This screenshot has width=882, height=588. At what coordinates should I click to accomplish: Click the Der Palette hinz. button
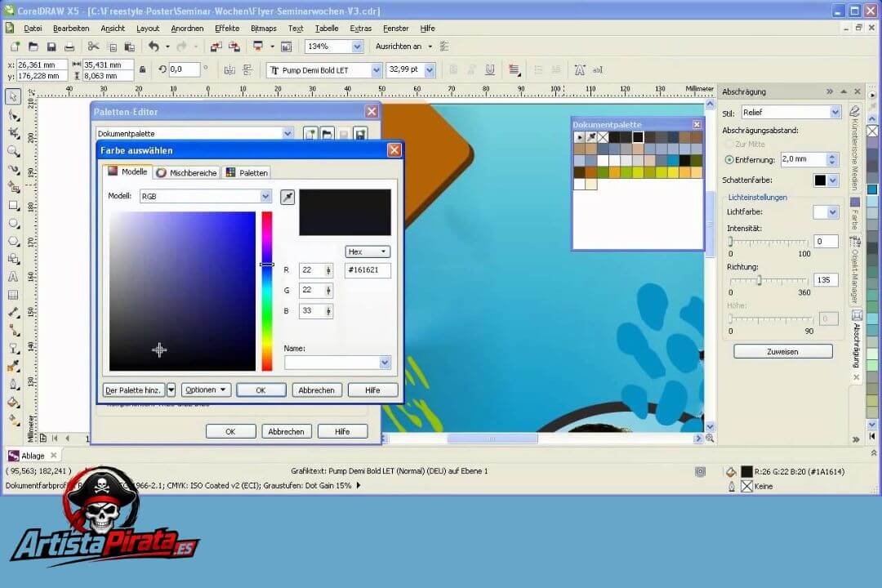(x=133, y=390)
